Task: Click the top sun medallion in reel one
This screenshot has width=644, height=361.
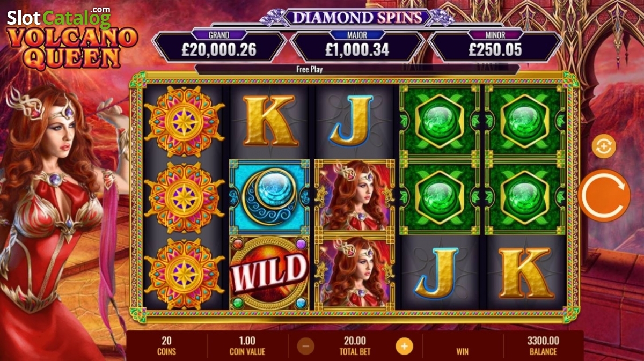Action: click(x=184, y=121)
